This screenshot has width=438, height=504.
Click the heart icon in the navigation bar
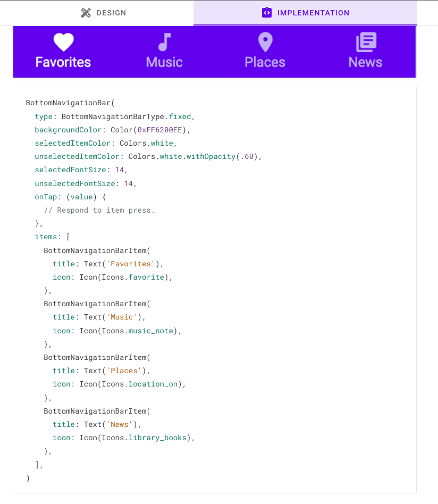tap(63, 42)
